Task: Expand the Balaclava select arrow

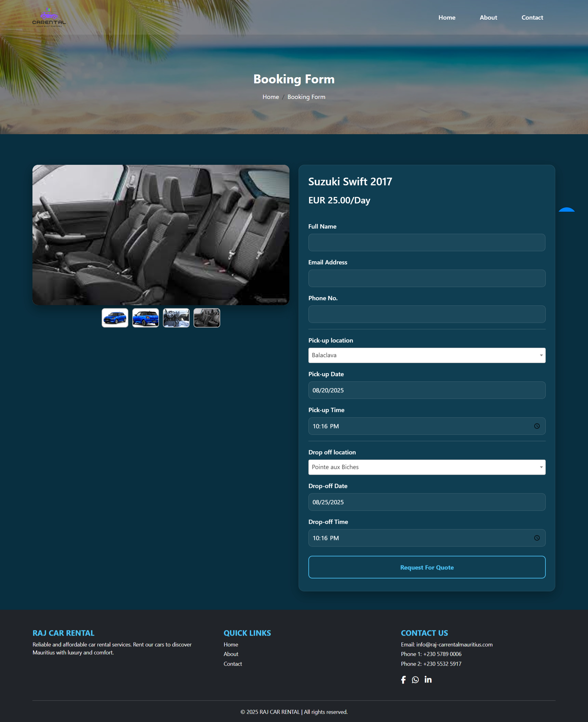Action: 541,355
